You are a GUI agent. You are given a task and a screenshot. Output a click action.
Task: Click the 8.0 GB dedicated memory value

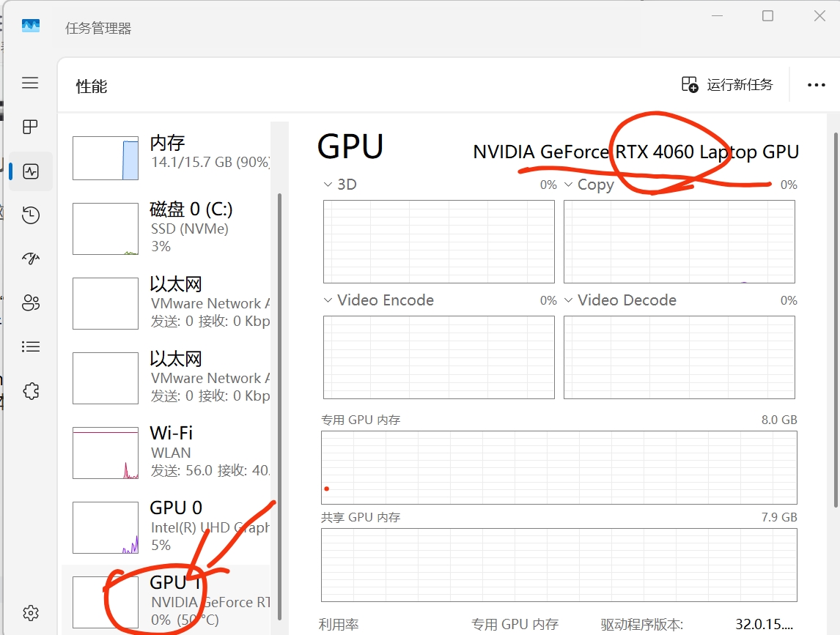[x=779, y=420]
